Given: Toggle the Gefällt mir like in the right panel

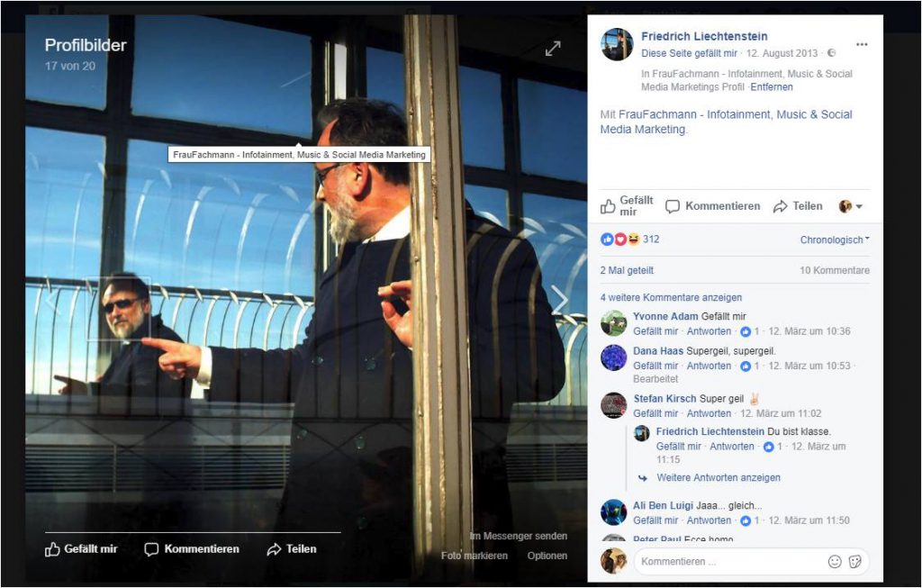Looking at the screenshot, I should 628,206.
